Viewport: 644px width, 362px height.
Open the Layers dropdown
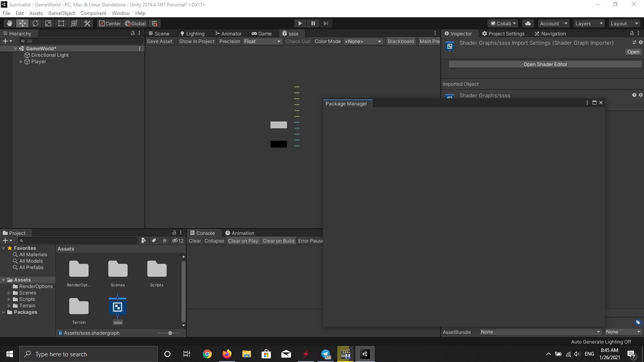click(x=589, y=23)
